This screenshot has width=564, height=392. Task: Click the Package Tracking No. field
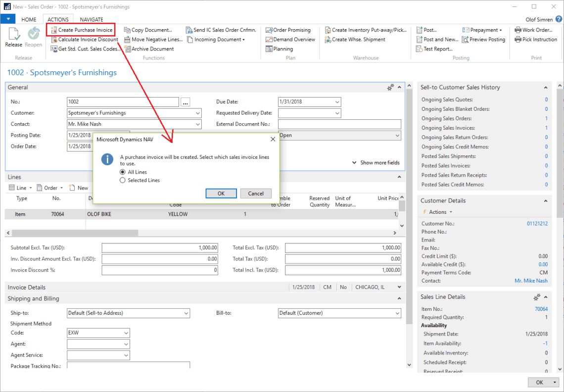129,366
